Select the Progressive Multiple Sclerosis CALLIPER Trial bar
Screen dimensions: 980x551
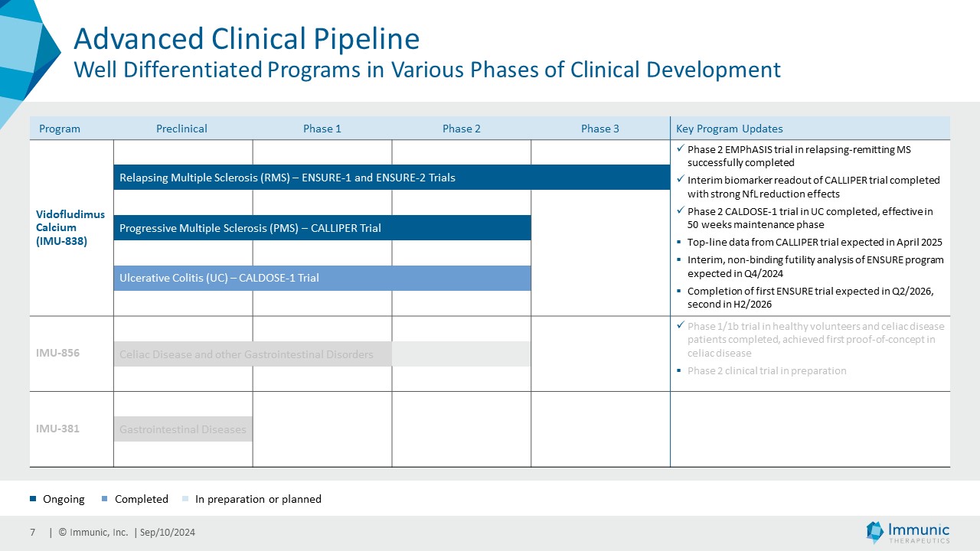(x=322, y=228)
